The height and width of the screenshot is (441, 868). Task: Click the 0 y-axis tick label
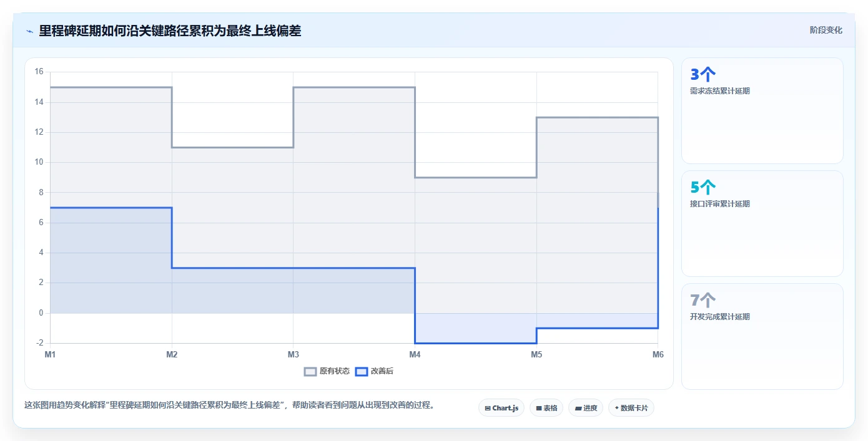pos(41,313)
